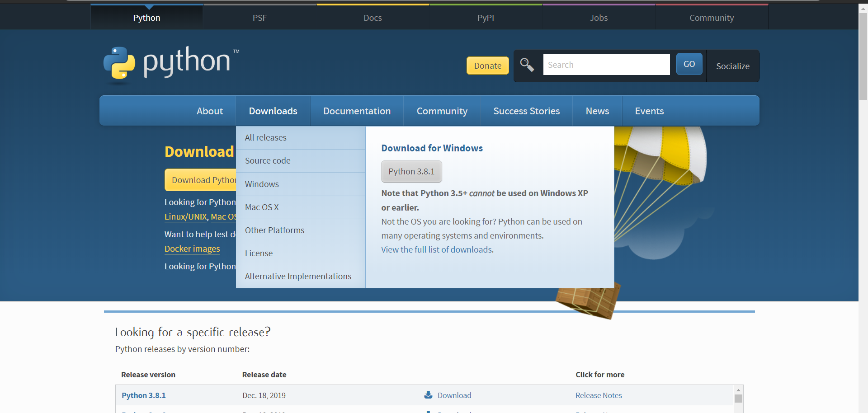Open Alternative Implementations from the Downloads menu
This screenshot has height=413, width=868.
[298, 276]
